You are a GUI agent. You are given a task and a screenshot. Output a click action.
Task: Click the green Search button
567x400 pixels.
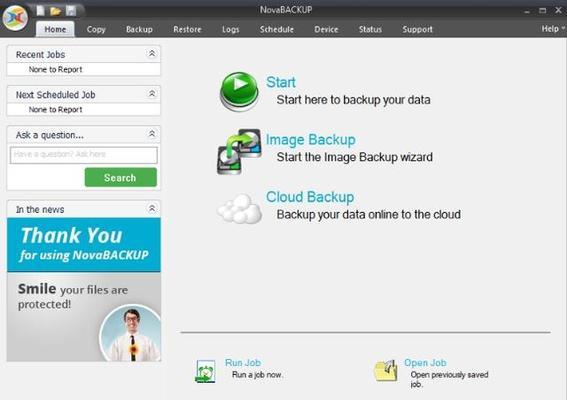click(x=121, y=178)
